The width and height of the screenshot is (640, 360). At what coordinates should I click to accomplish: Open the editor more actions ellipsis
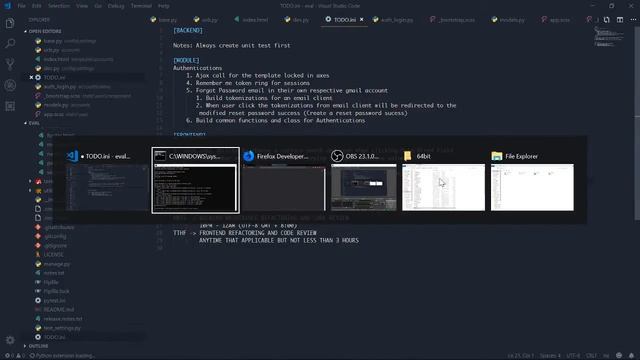[633, 20]
